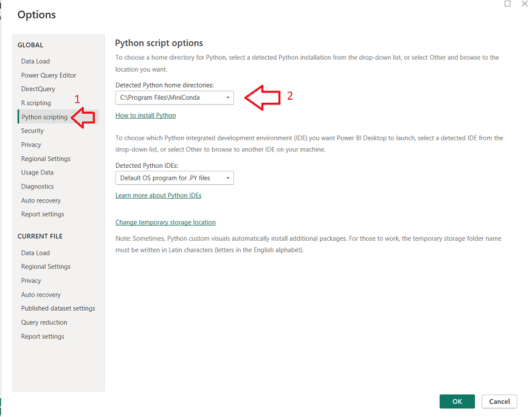
Task: Open Current File Data Load
Action: click(x=35, y=253)
